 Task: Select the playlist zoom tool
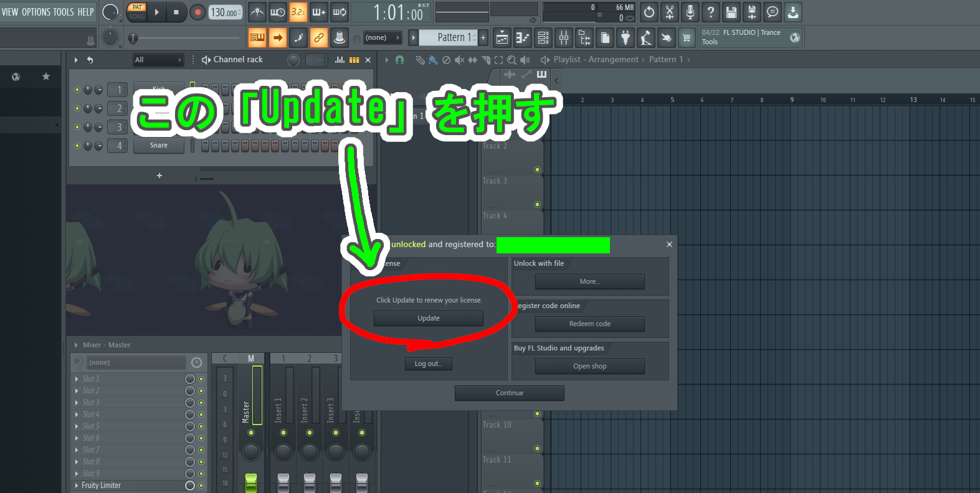click(511, 60)
